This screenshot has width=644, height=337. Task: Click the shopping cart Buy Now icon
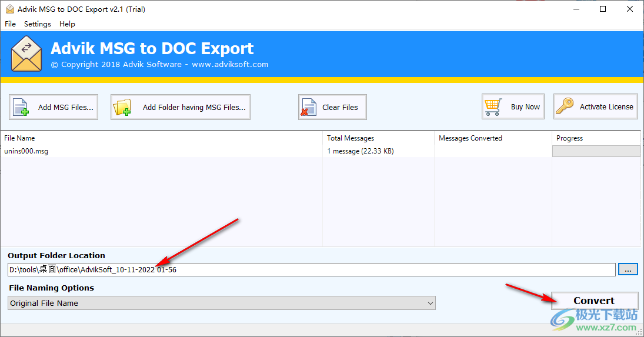click(x=493, y=106)
